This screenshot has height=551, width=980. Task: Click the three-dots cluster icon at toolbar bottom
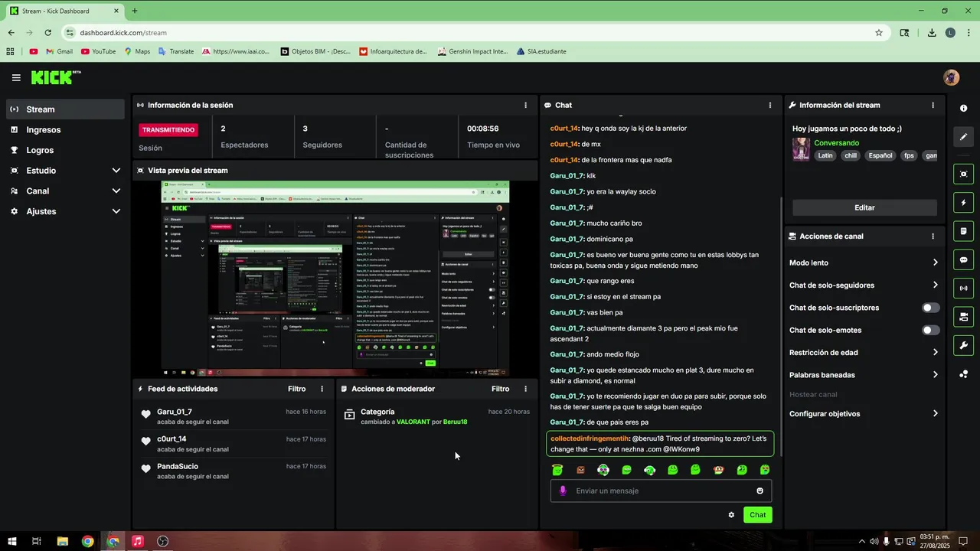963,374
